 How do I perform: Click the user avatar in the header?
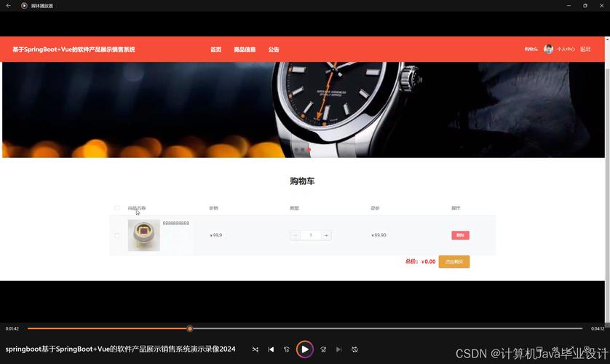(548, 49)
